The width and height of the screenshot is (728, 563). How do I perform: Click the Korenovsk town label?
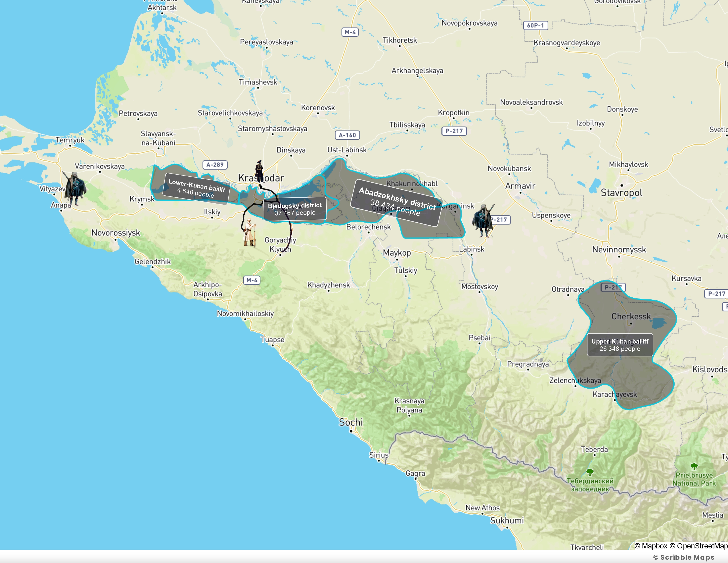(x=318, y=108)
